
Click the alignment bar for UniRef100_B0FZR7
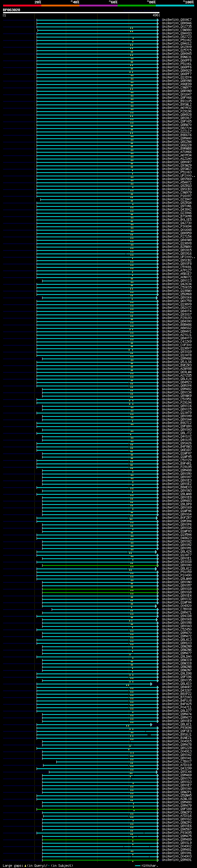coord(97,518)
